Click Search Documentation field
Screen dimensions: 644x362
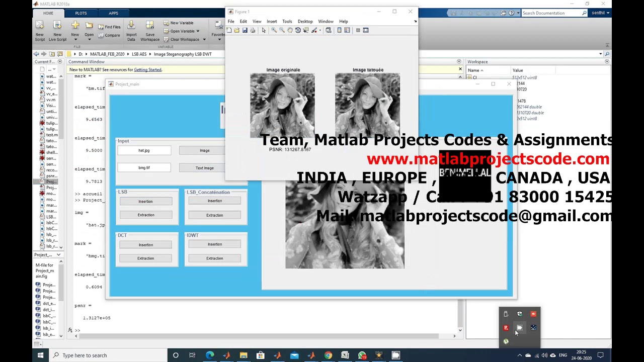(x=554, y=13)
